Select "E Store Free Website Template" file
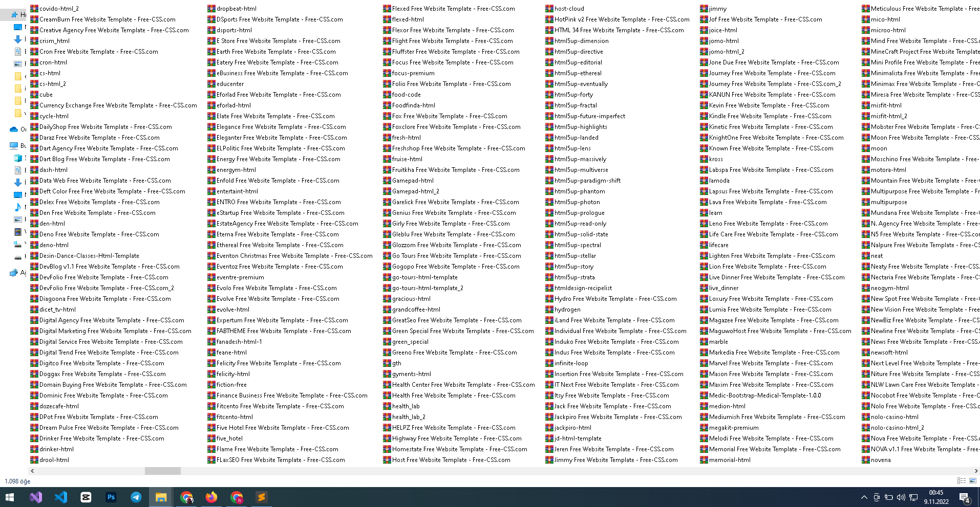 pyautogui.click(x=274, y=41)
